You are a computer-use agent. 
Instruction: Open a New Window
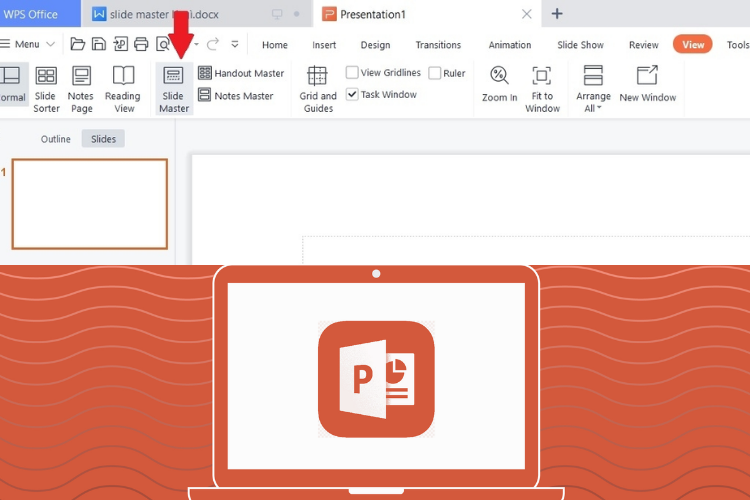(x=648, y=85)
